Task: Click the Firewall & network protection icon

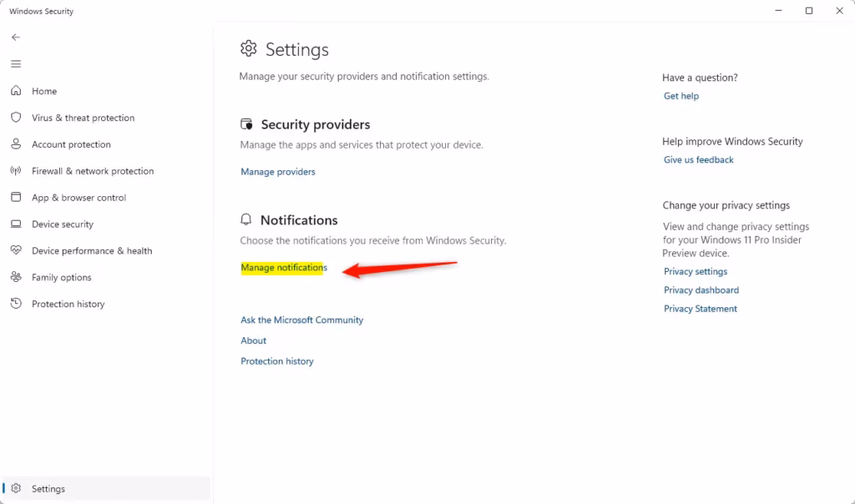Action: [16, 171]
